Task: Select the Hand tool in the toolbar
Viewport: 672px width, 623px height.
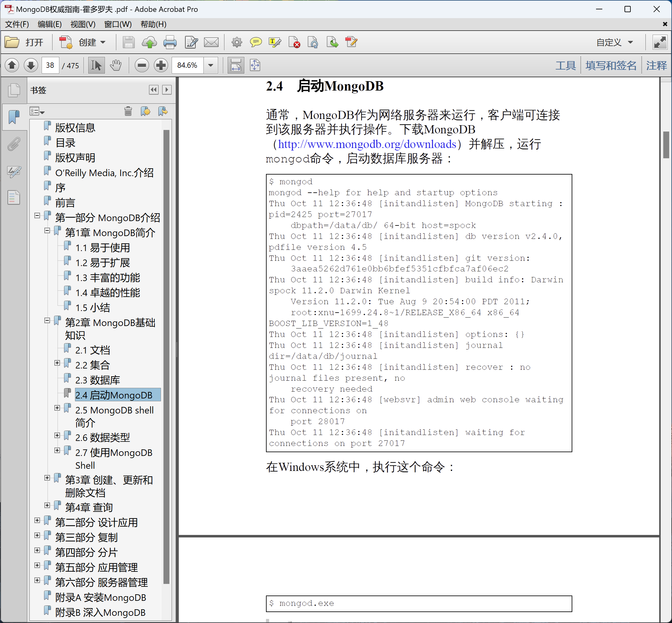Action: [115, 65]
